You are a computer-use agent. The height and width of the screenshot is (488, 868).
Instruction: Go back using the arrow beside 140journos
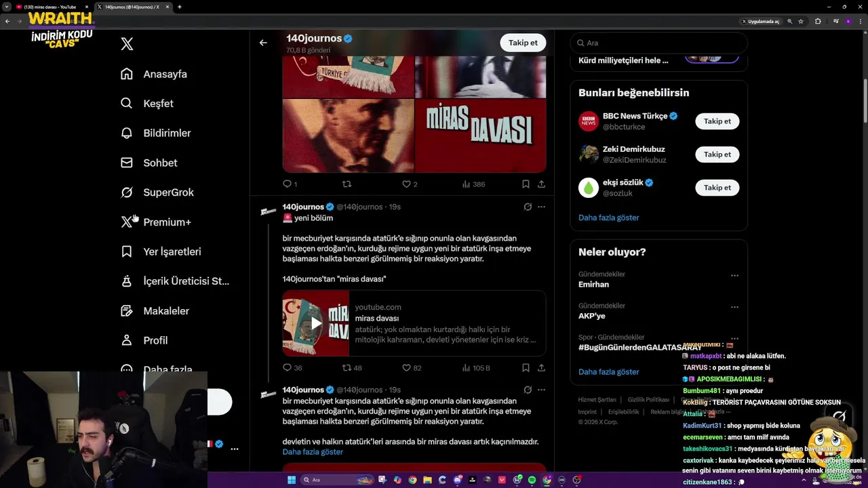263,43
